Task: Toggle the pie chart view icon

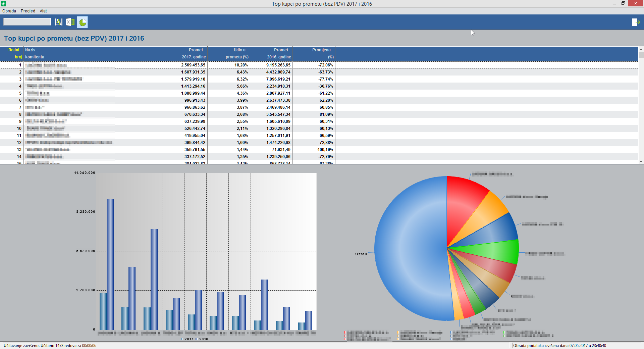Action: coord(83,22)
